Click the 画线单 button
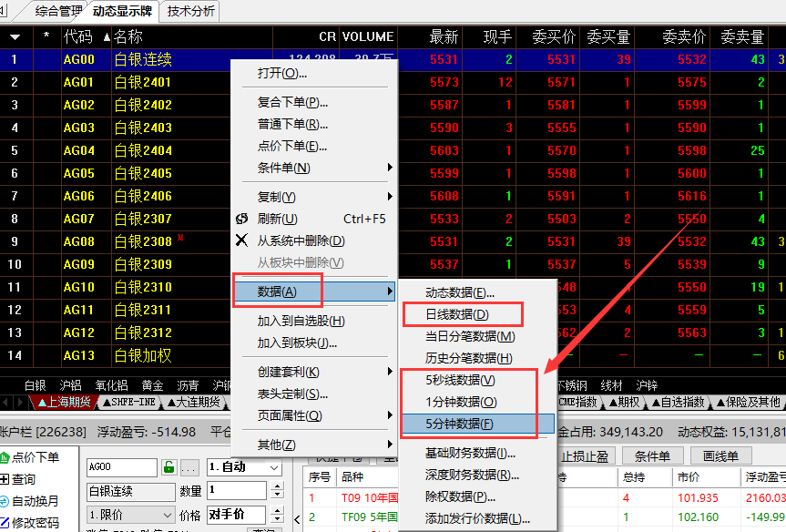This screenshot has height=532, width=786. [x=720, y=456]
